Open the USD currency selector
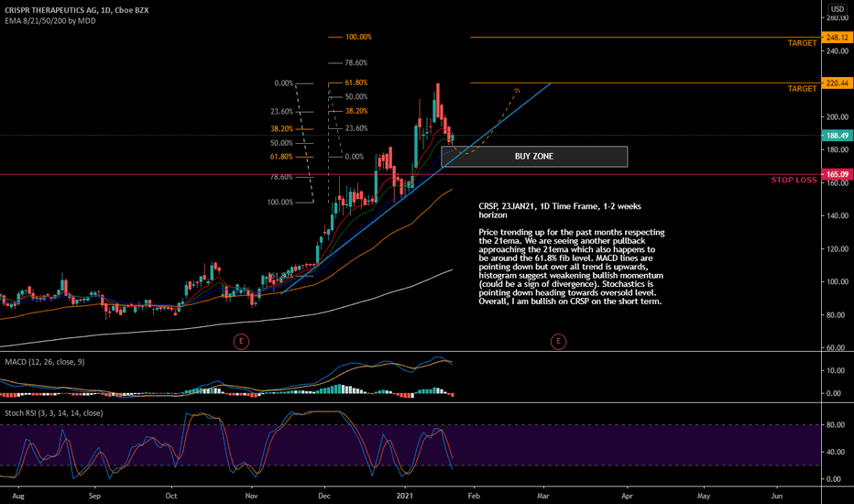 pos(838,9)
